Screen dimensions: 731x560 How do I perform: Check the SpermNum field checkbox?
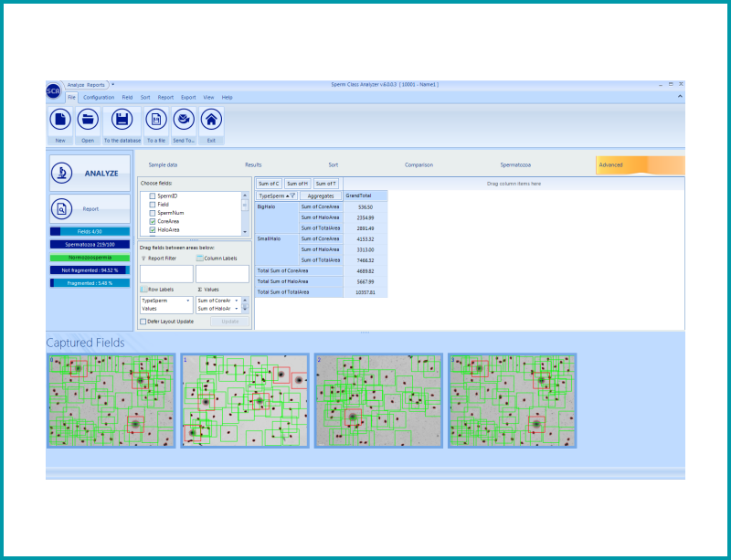pyautogui.click(x=152, y=213)
